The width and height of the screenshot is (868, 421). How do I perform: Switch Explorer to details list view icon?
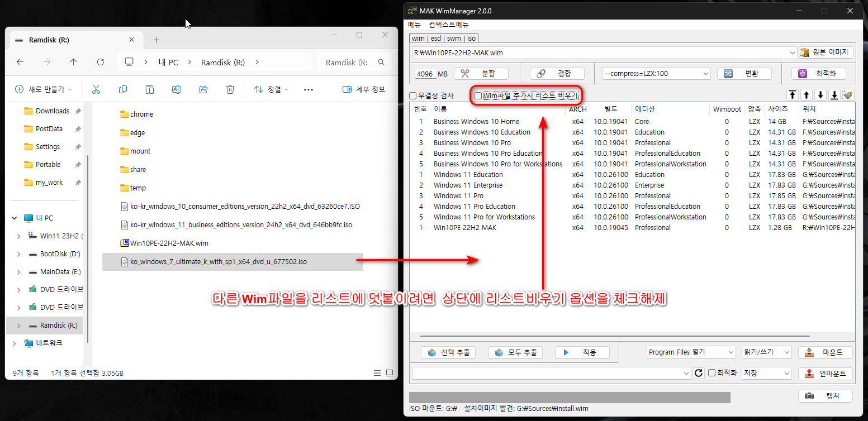coord(377,373)
